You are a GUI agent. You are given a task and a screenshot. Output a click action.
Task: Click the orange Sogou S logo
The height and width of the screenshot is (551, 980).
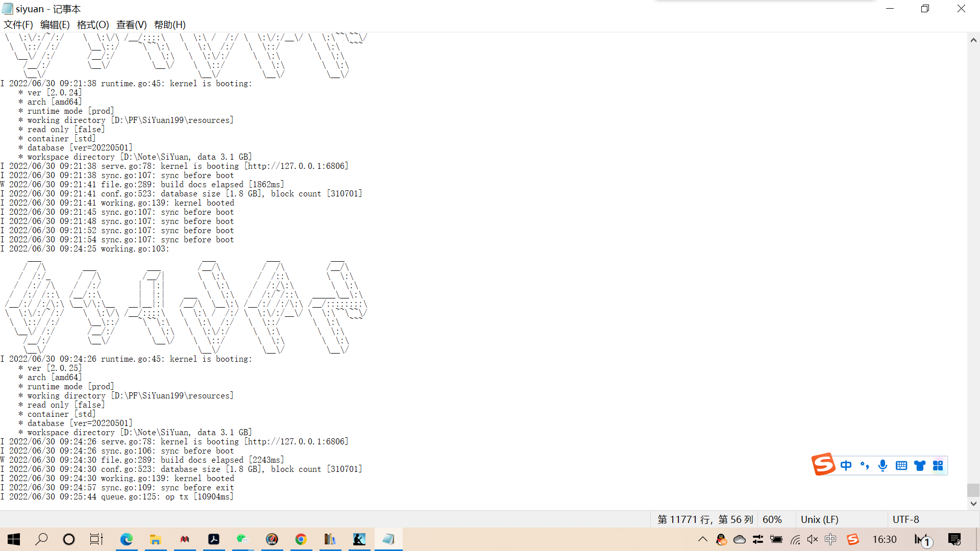(823, 464)
